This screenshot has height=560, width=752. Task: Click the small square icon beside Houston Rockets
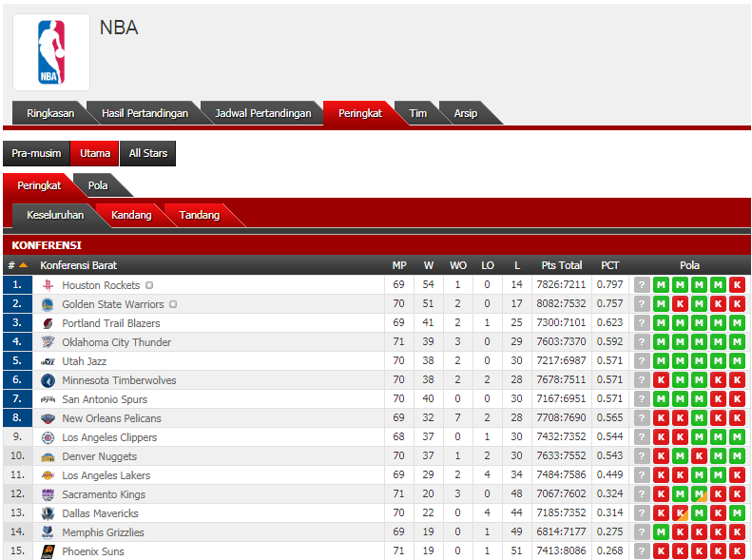149,285
